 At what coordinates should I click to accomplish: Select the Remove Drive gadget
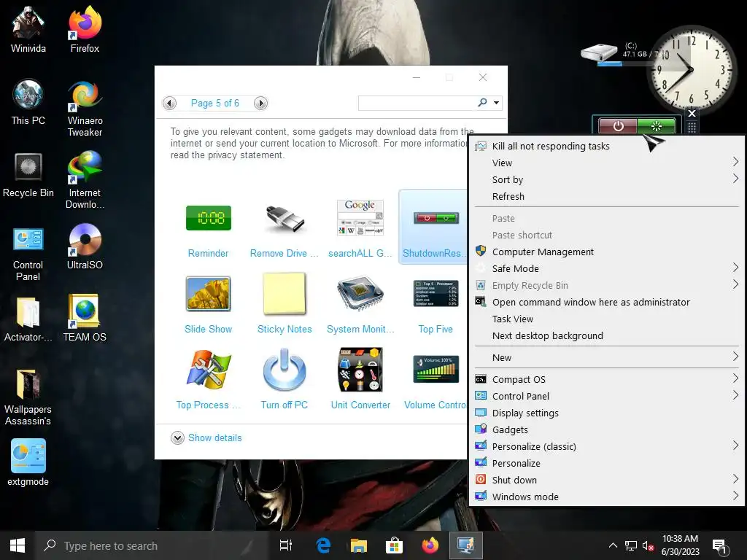tap(284, 229)
